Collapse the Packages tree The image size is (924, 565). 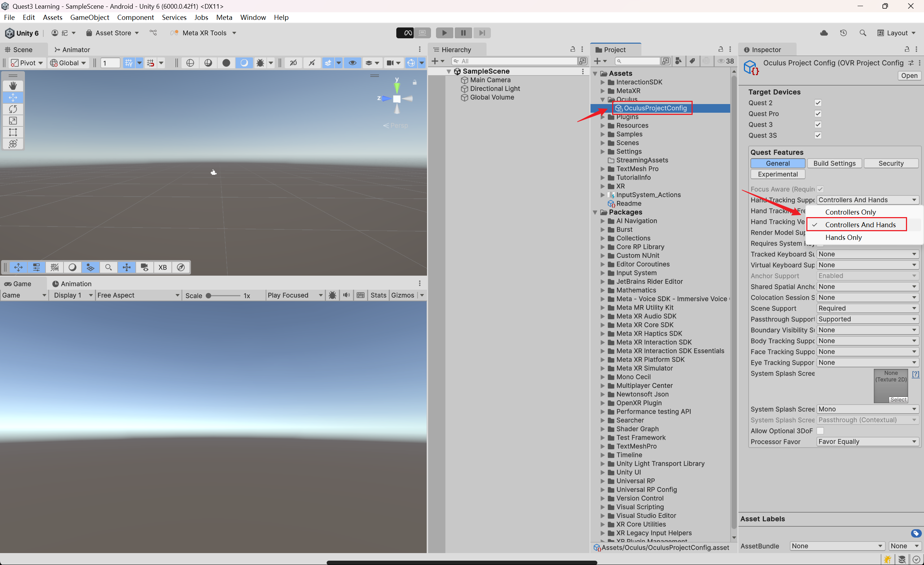tap(595, 212)
